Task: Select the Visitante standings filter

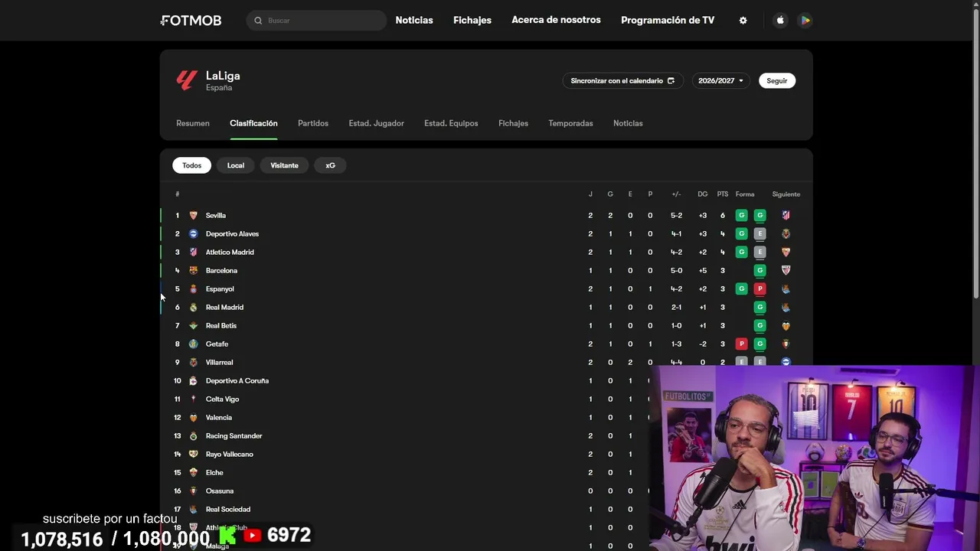Action: 284,165
